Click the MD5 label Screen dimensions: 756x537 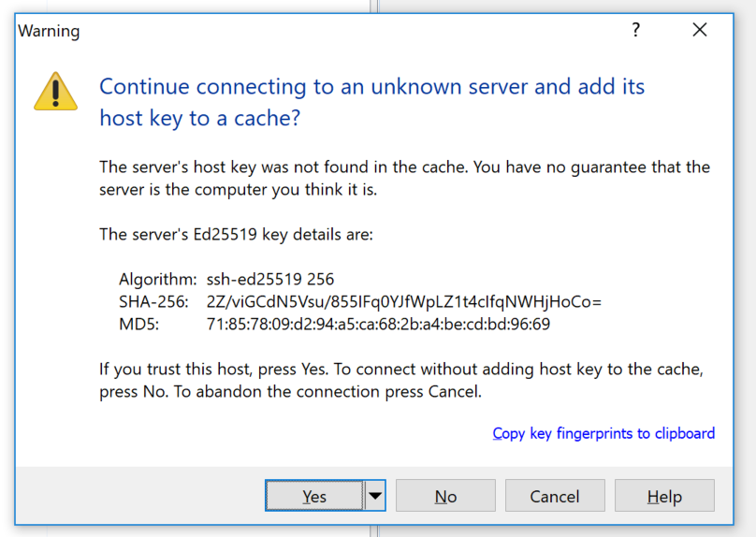[139, 325]
